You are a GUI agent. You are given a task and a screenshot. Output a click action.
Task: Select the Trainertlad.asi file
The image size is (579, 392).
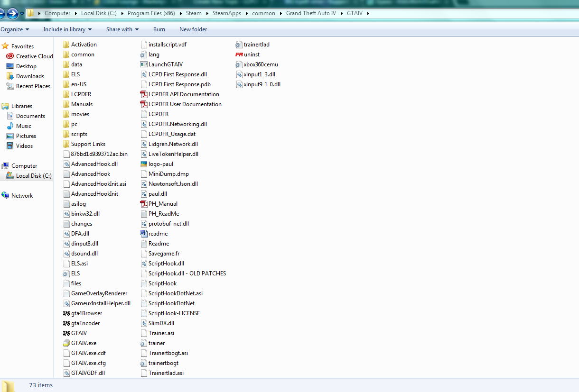coord(162,373)
